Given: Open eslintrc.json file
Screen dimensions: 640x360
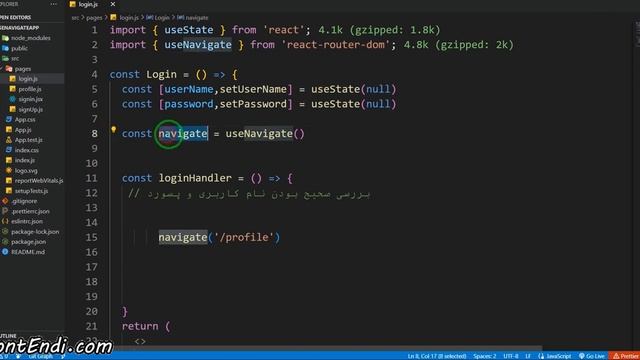Looking at the screenshot, I should pos(27,221).
